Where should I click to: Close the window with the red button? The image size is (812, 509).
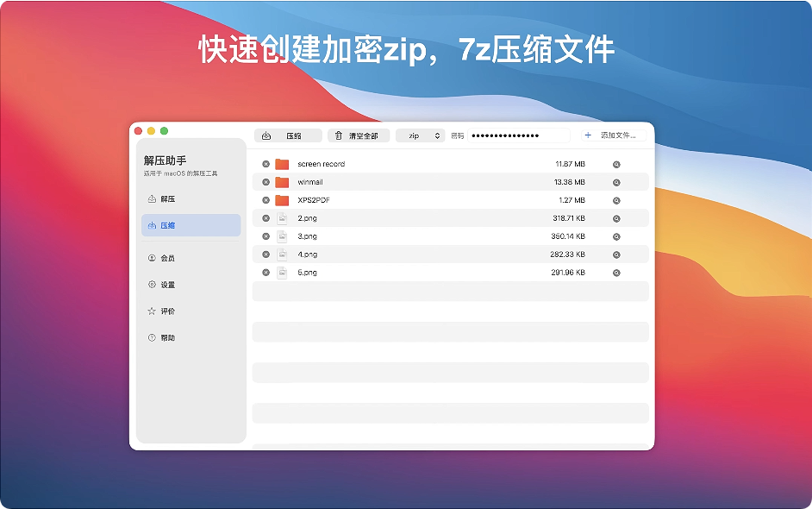coord(138,131)
